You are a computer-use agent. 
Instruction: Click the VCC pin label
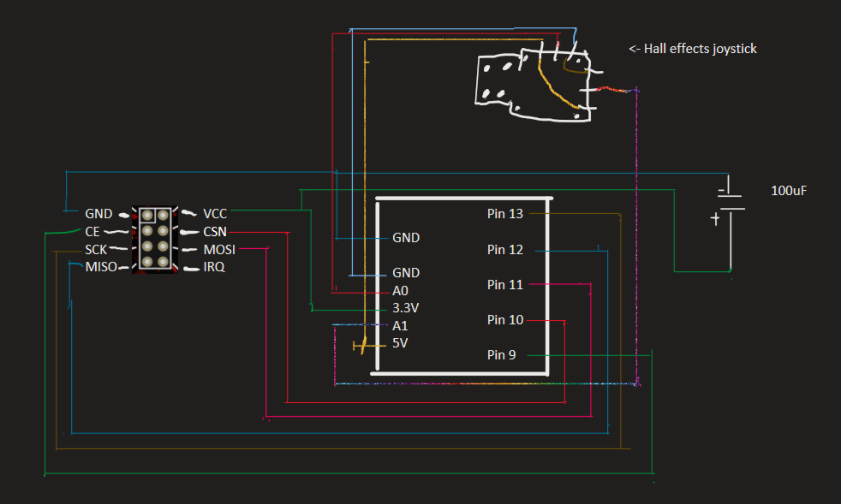[x=215, y=214]
